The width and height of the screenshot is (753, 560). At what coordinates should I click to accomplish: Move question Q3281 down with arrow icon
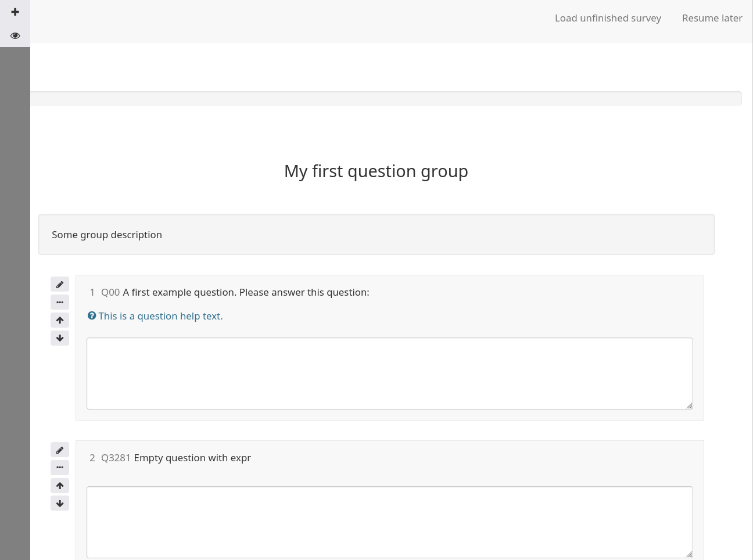(x=60, y=504)
